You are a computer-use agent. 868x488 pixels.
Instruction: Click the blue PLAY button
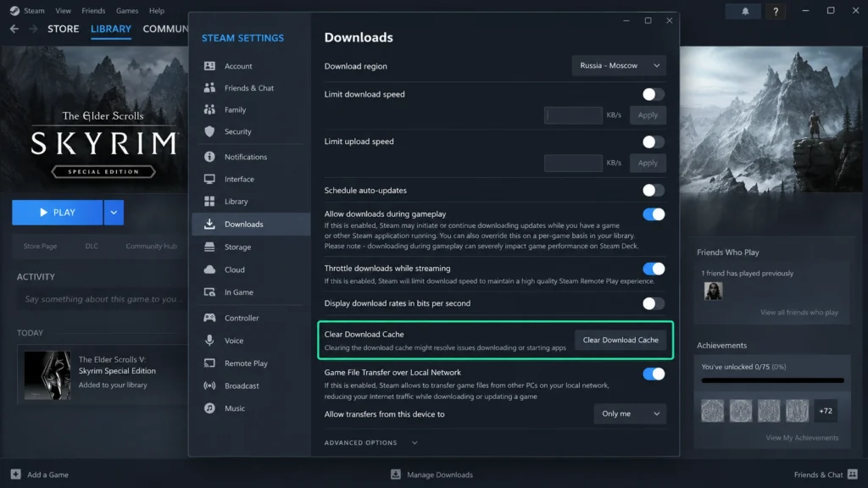coord(58,213)
